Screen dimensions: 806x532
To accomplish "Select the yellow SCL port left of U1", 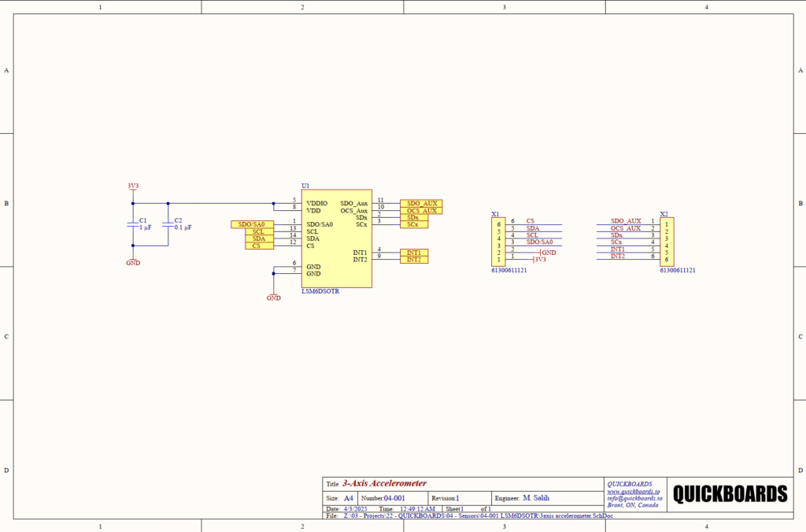I will click(x=258, y=232).
